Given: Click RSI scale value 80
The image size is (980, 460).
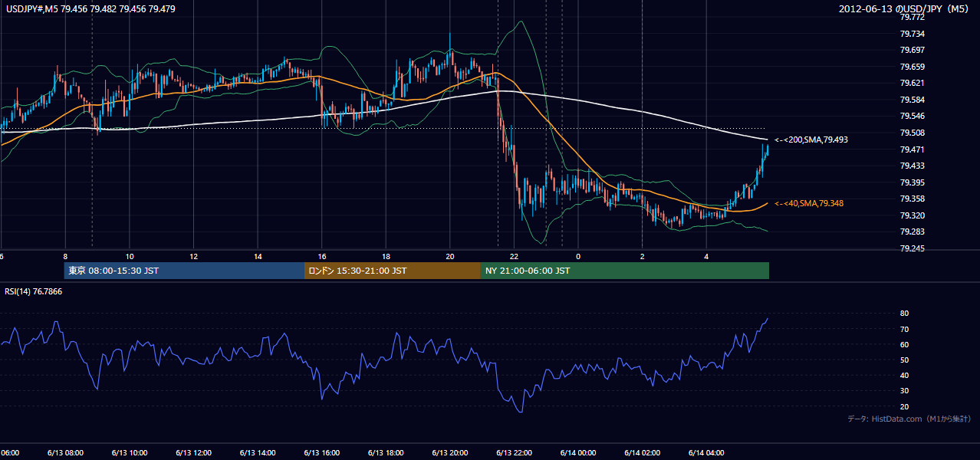Looking at the screenshot, I should pos(905,314).
